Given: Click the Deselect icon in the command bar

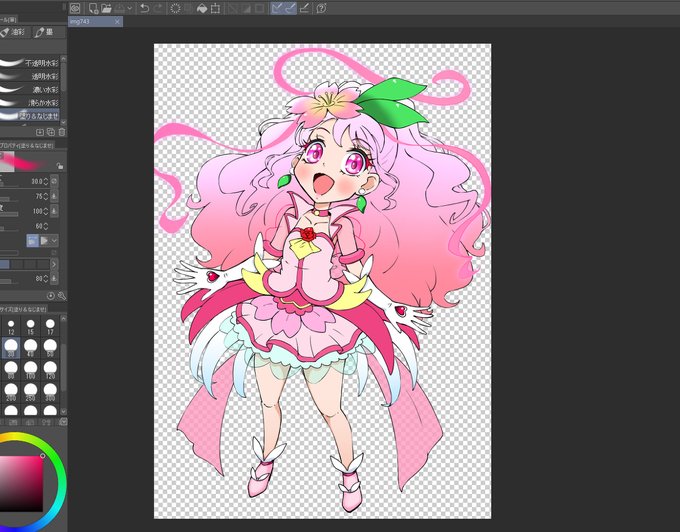Looking at the screenshot, I should pos(233,8).
